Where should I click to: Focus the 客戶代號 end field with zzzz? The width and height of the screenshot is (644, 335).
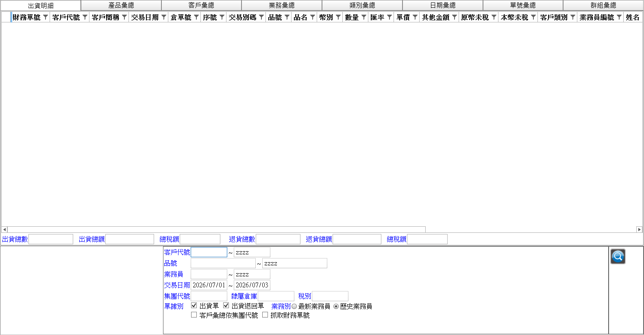252,252
